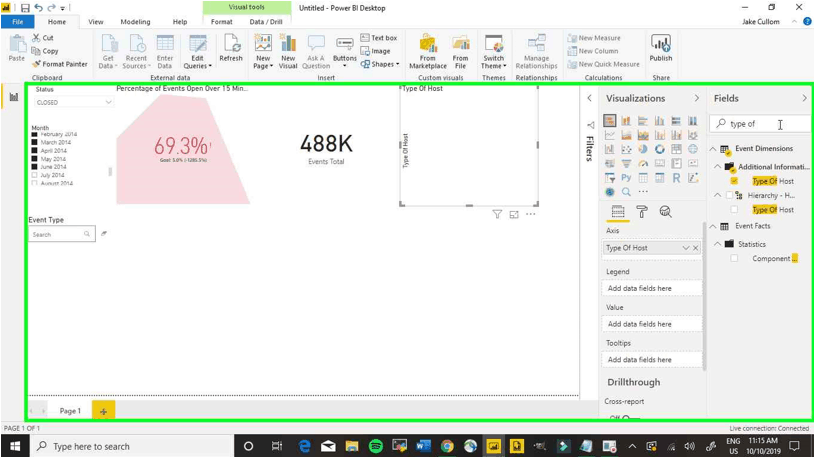Open the Status CLOSED dropdown

point(73,103)
